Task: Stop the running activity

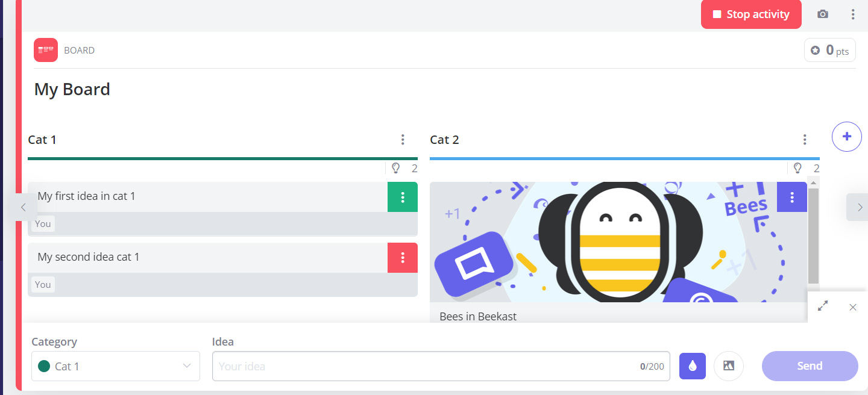Action: [x=751, y=14]
